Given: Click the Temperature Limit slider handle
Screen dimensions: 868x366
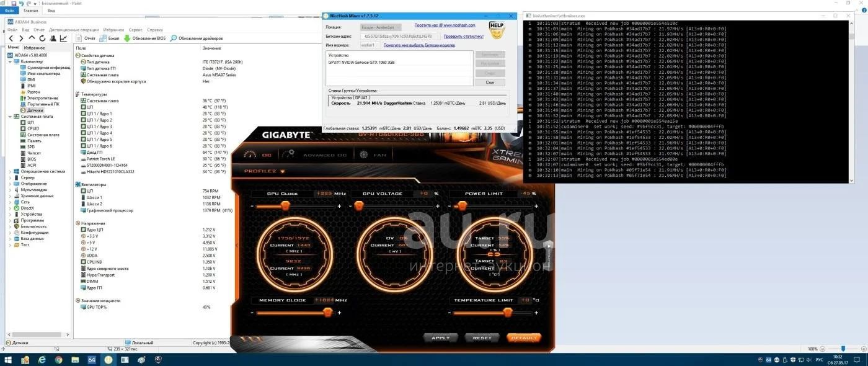Looking at the screenshot, I should coord(508,313).
